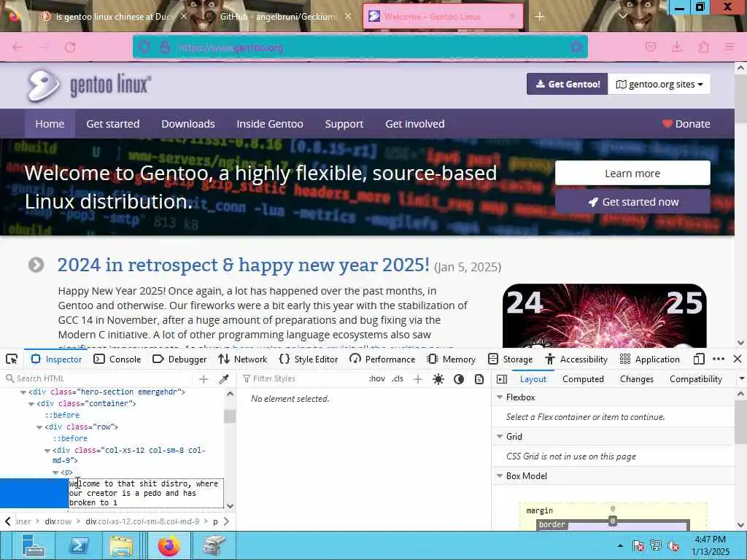Launch PowerShell from the taskbar
The height and width of the screenshot is (560, 747).
[x=79, y=545]
